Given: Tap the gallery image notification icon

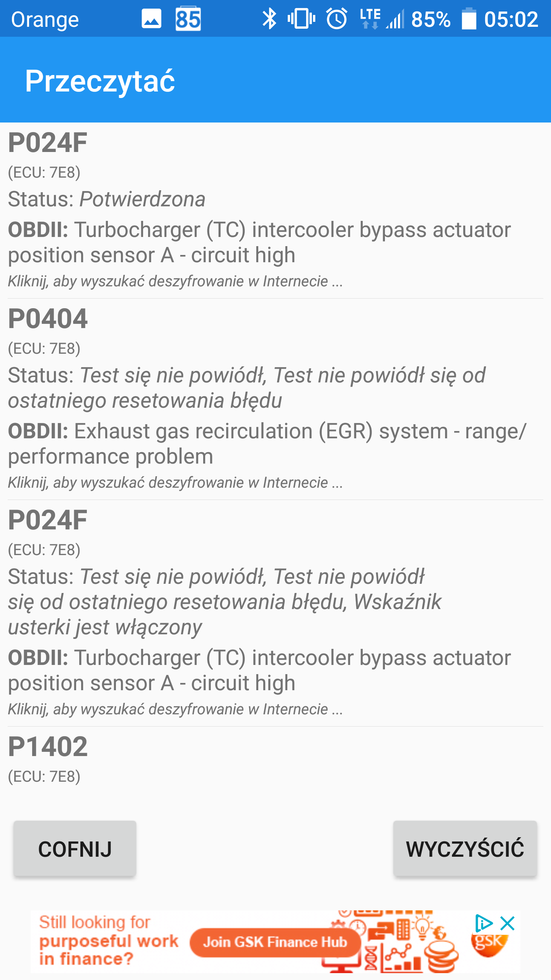Looking at the screenshot, I should (x=152, y=19).
